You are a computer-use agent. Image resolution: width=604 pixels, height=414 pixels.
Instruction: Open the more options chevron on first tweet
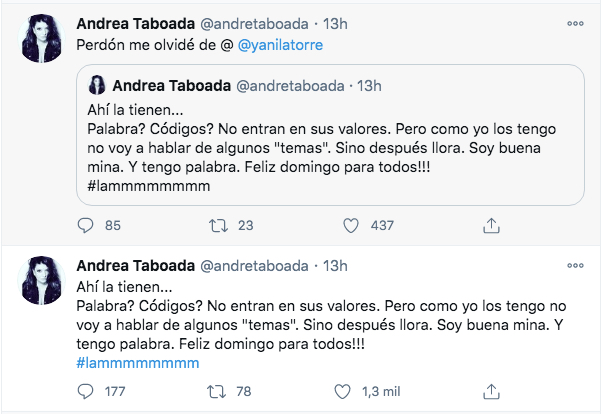click(574, 22)
